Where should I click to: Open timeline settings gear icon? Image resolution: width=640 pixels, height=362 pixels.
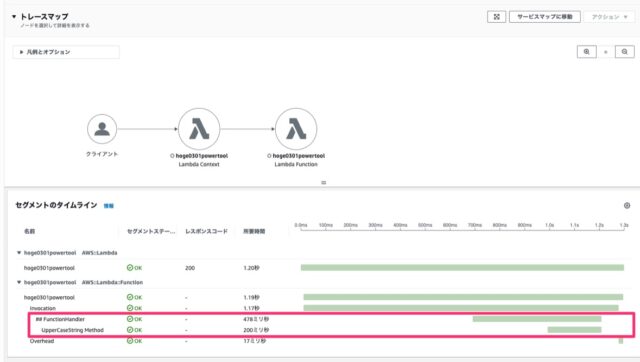(627, 205)
